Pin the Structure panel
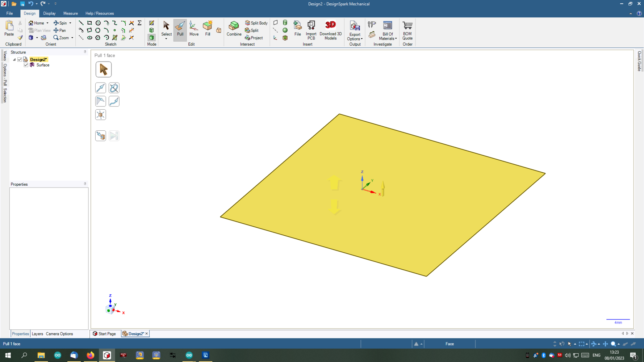The height and width of the screenshot is (362, 644). [x=85, y=52]
